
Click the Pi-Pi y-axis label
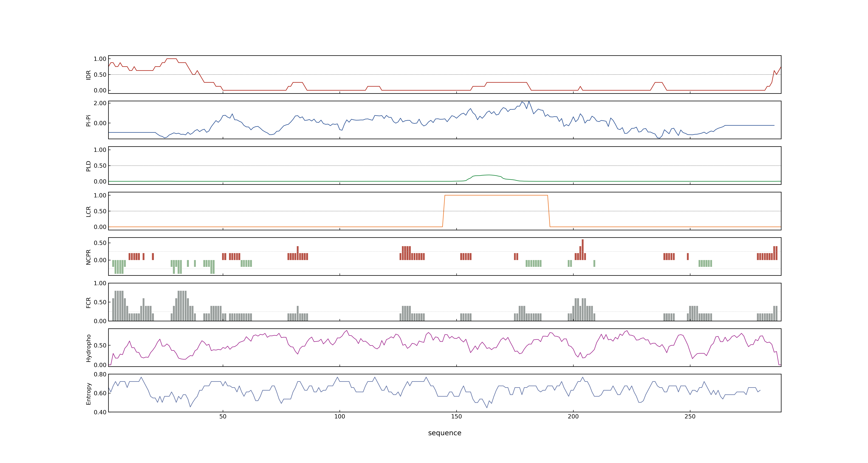(x=88, y=120)
